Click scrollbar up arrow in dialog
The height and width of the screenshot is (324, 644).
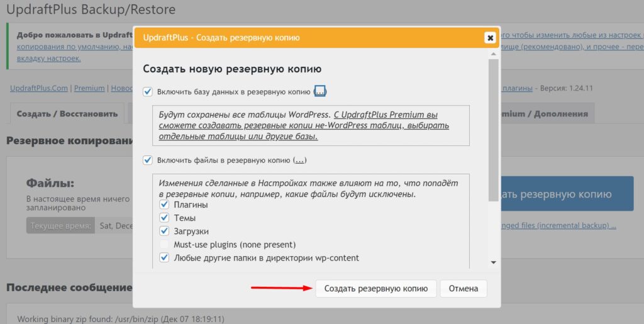tap(493, 54)
